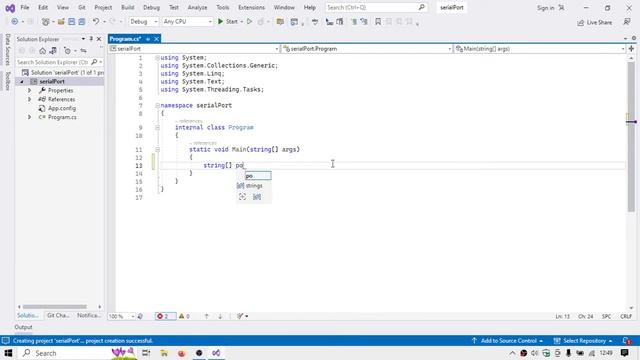Close the Program.cs tab
This screenshot has height=360, width=640.
(156, 39)
